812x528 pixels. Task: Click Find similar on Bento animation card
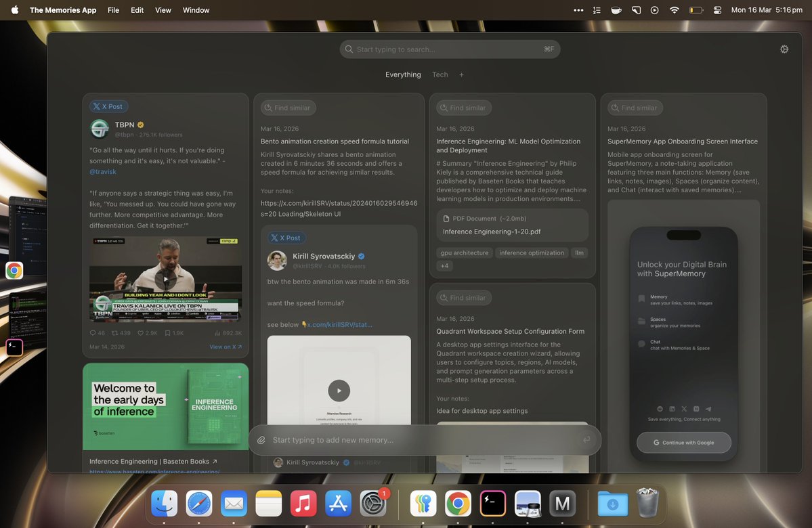tap(288, 108)
